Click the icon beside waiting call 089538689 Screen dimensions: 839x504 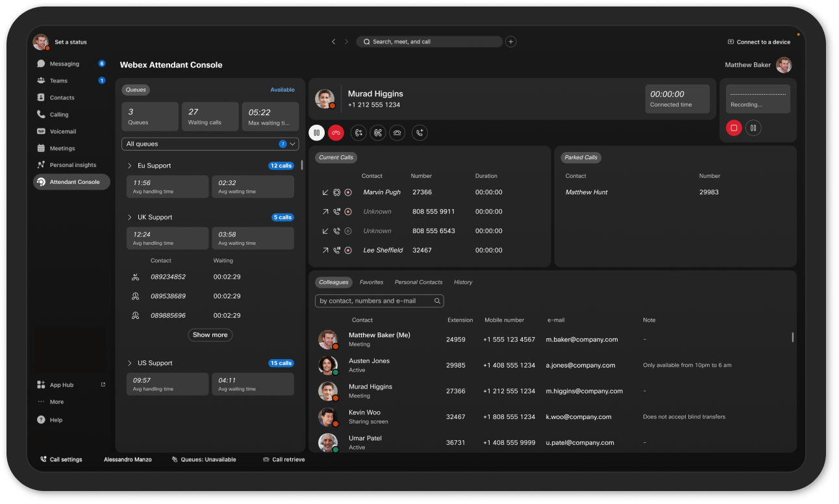coord(135,296)
